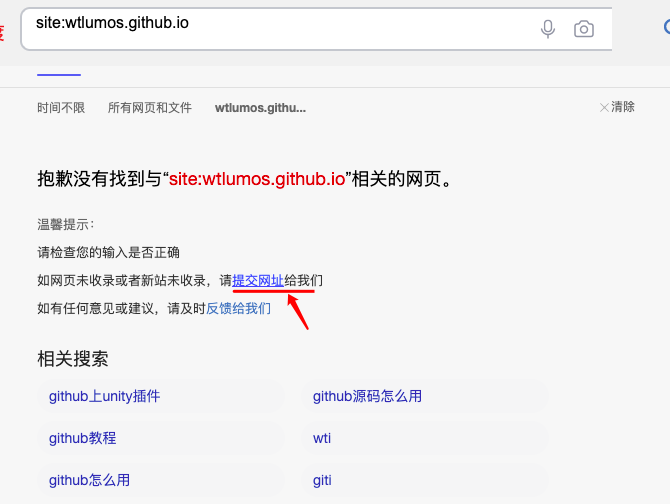Open related search github教程
Image resolution: width=670 pixels, height=504 pixels.
(83, 438)
